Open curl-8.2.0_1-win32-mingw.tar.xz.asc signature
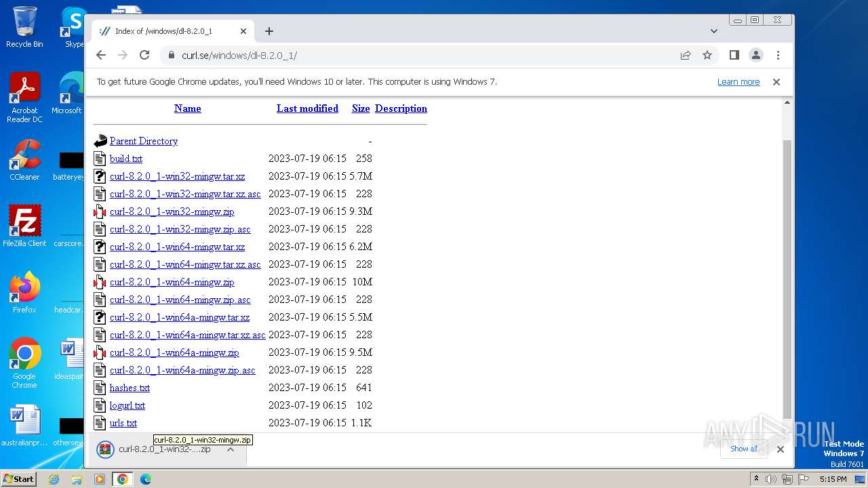868x488 pixels. pos(185,194)
